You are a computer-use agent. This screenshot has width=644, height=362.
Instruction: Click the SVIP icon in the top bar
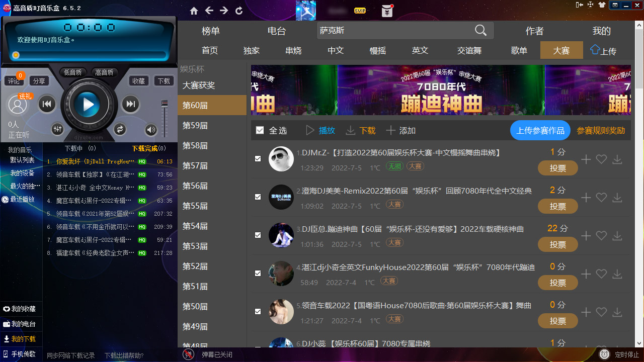pos(360,10)
